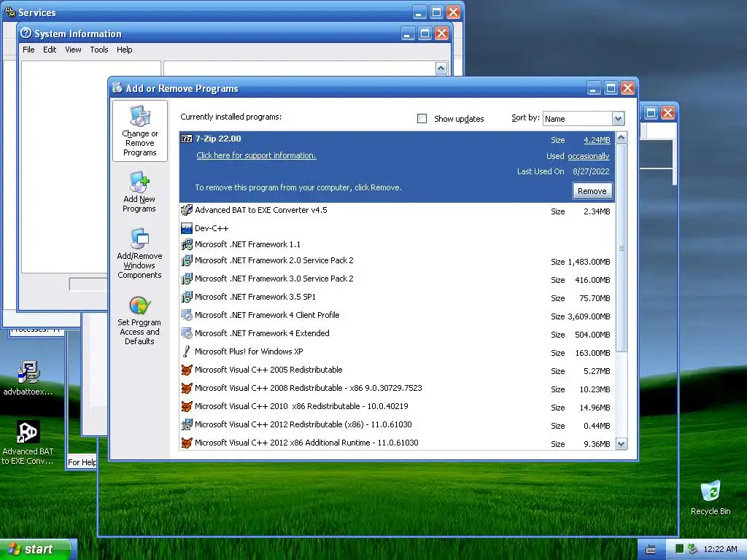747x560 pixels.
Task: Click the advbattoex desktop installer icon
Action: (28, 372)
